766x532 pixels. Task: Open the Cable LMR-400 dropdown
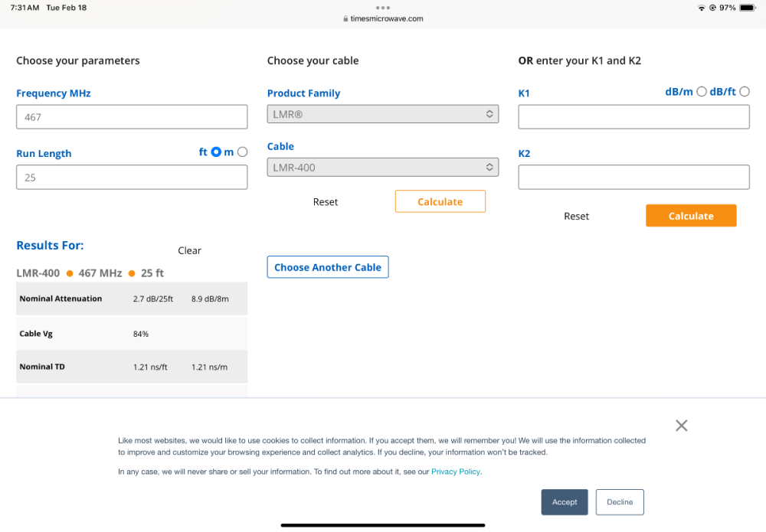382,168
